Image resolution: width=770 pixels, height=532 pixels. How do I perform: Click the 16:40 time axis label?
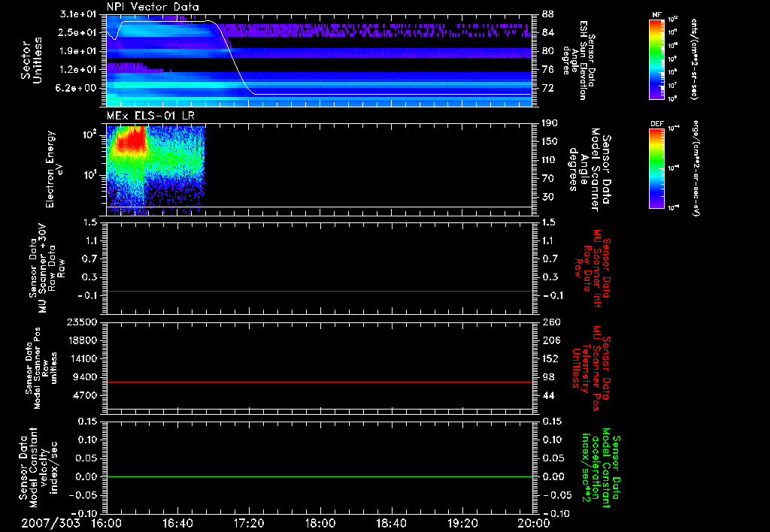click(x=177, y=523)
